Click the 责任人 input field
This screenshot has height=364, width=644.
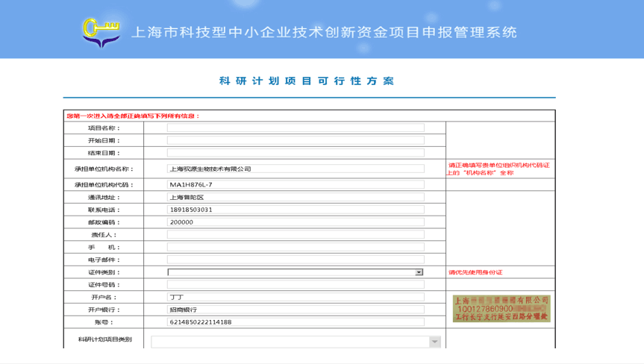[296, 235]
